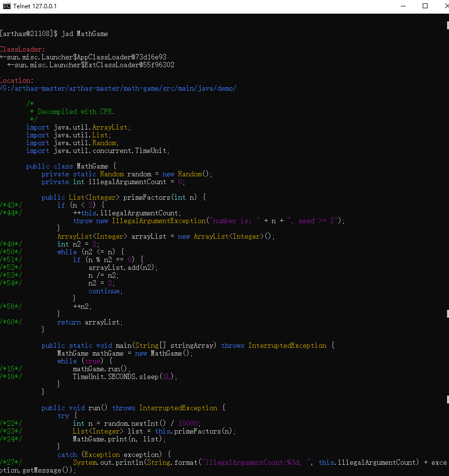Click the 'private static Random random' line

coord(127,174)
